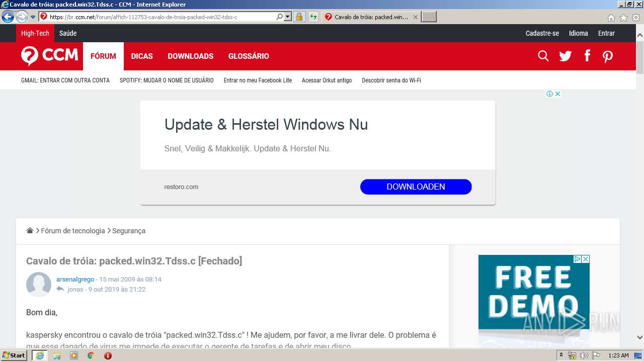This screenshot has height=362, width=644.
Task: Click the Entrar login link
Action: (x=606, y=33)
